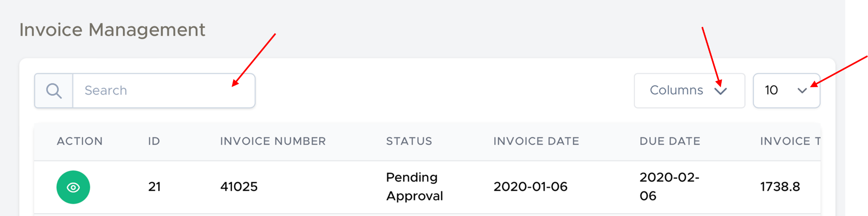Select the ID cell showing 21
The height and width of the screenshot is (216, 868).
point(154,187)
